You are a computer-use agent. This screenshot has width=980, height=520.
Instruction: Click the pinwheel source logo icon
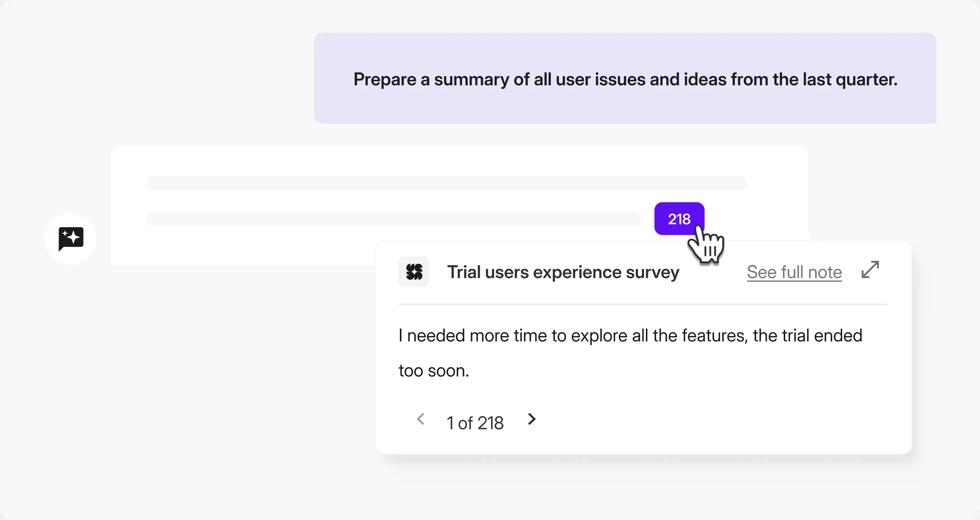pos(414,272)
